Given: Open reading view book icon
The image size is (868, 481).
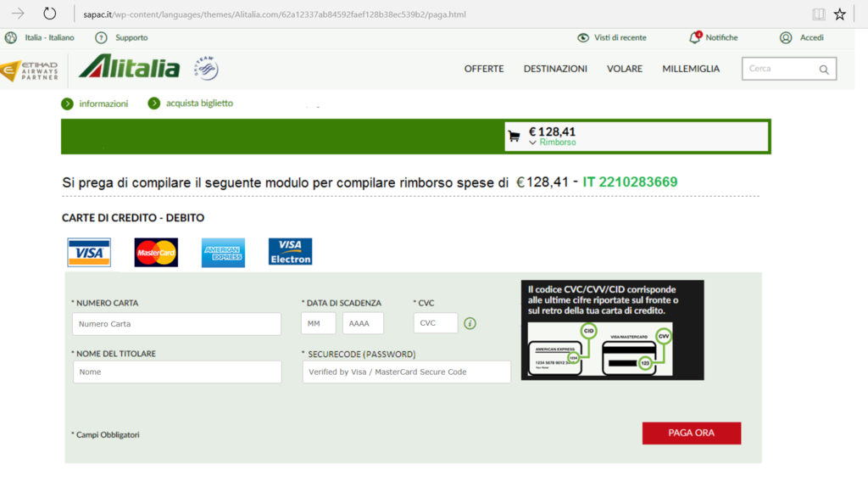Looking at the screenshot, I should (x=818, y=14).
